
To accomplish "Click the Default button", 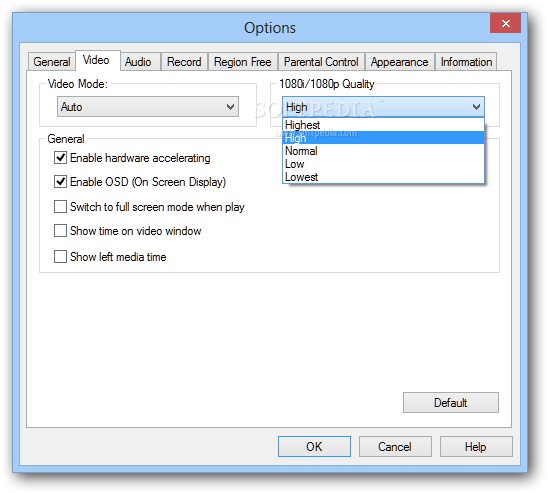I will click(x=451, y=403).
